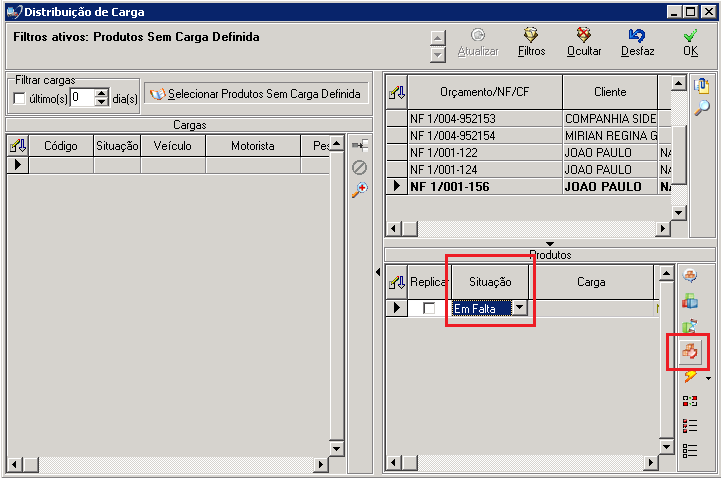This screenshot has height=478, width=721.
Task: Click the red-green swap squares icon
Action: click(x=690, y=401)
